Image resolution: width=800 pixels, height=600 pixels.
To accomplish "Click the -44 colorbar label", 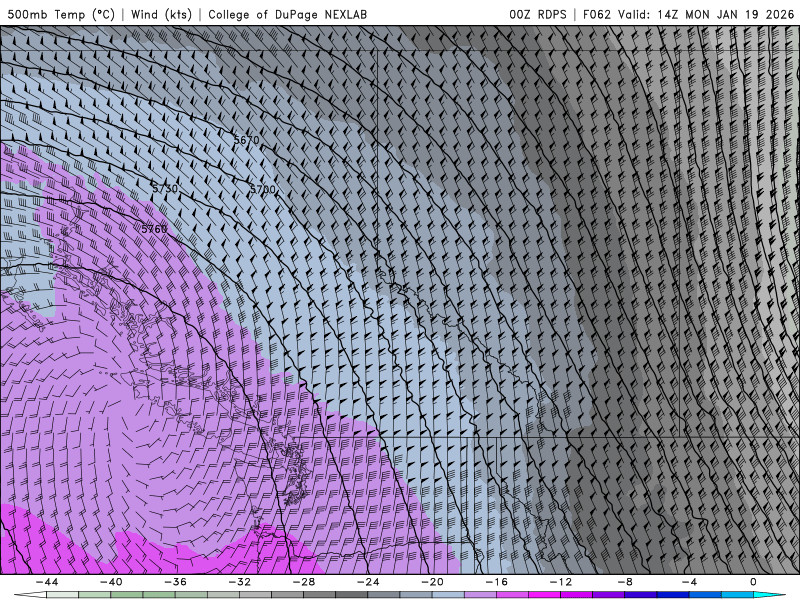I will (47, 582).
